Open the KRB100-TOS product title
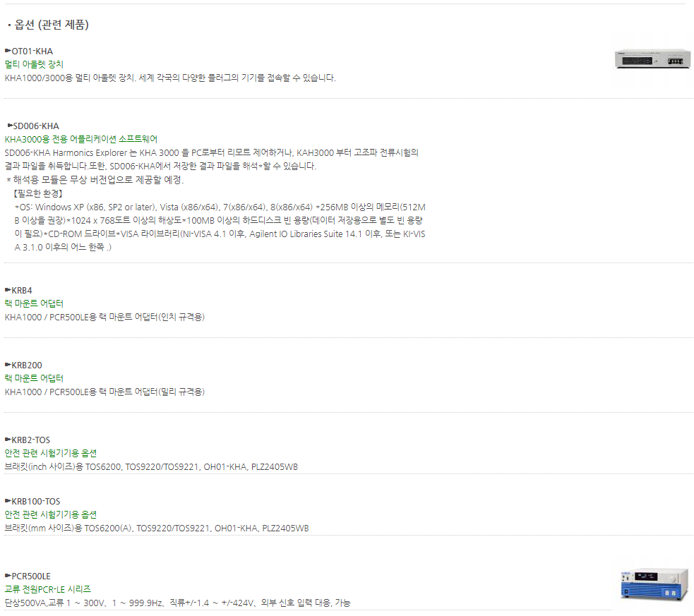 36,502
